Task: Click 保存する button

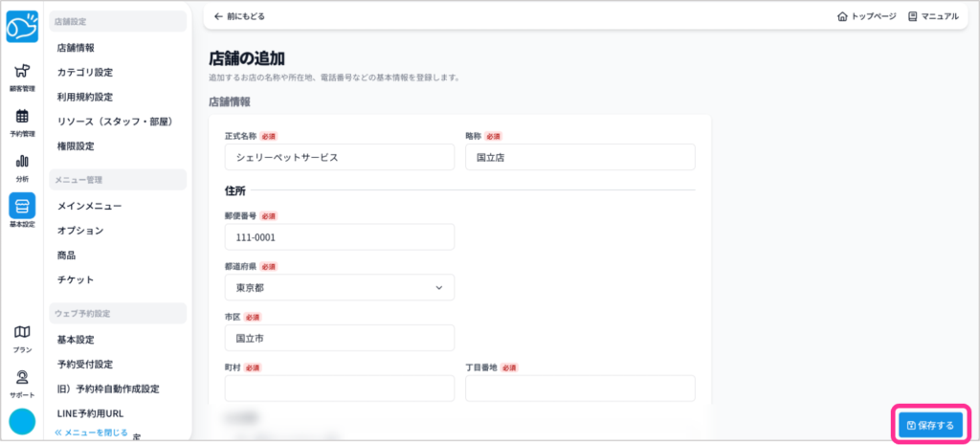Action: tap(930, 424)
